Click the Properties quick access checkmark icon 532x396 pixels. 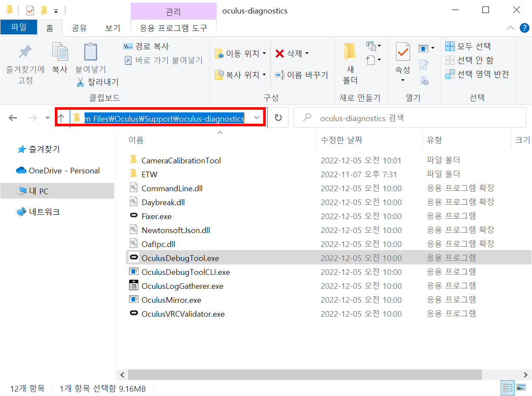[x=30, y=10]
